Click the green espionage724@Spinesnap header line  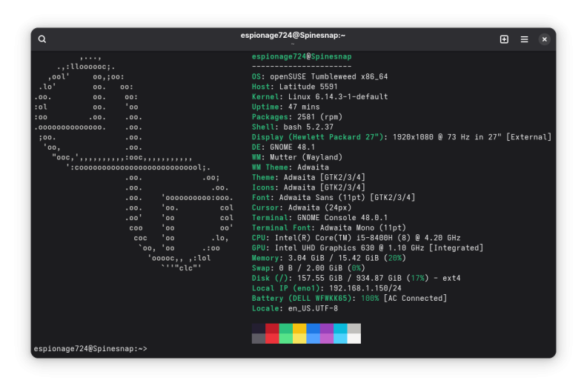point(302,56)
